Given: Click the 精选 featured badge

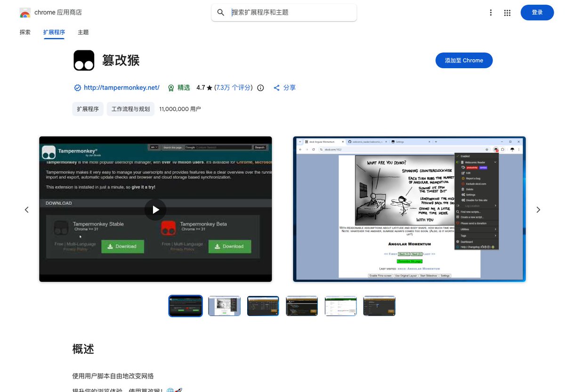Looking at the screenshot, I should click(x=179, y=88).
